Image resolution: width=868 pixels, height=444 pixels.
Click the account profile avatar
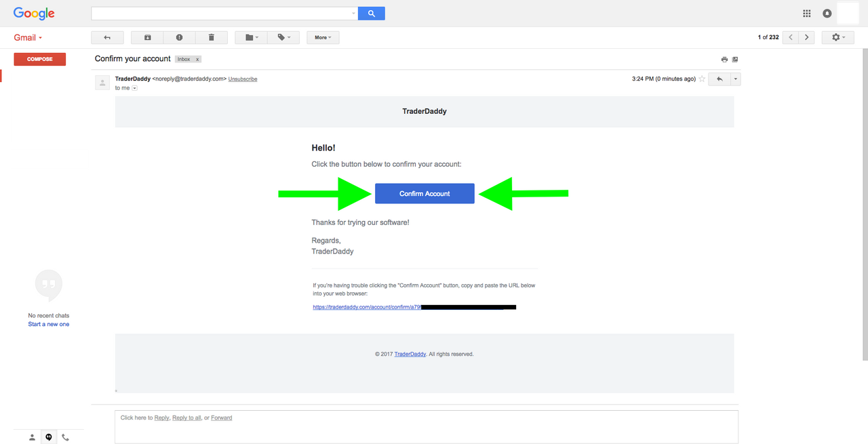click(x=848, y=14)
